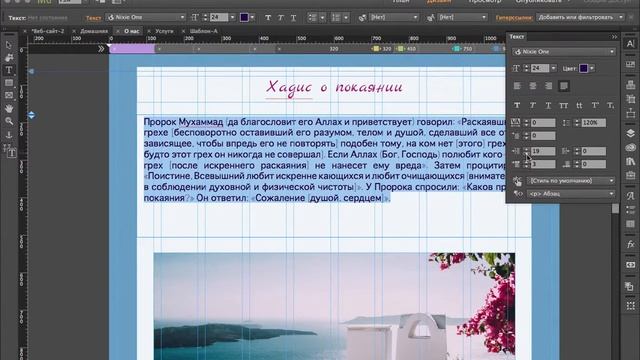Apply All Caps TT in Text panel
This screenshot has width=640, height=360.
tap(564, 105)
